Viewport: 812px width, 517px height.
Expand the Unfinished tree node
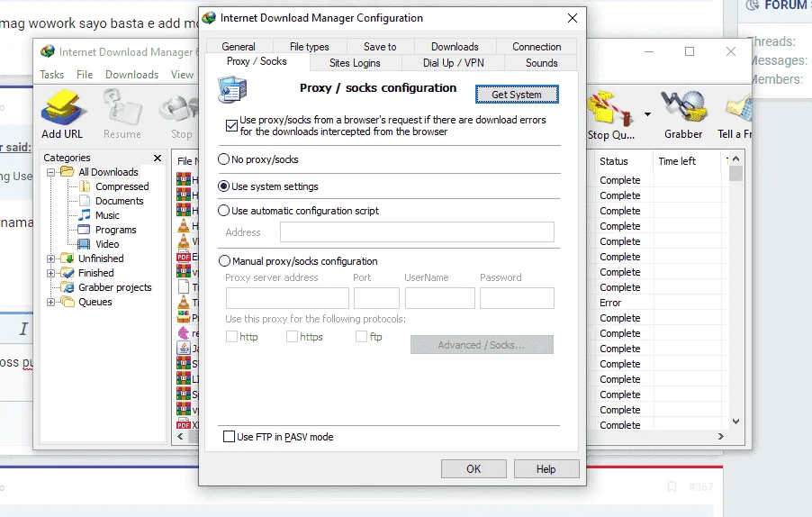[50, 258]
